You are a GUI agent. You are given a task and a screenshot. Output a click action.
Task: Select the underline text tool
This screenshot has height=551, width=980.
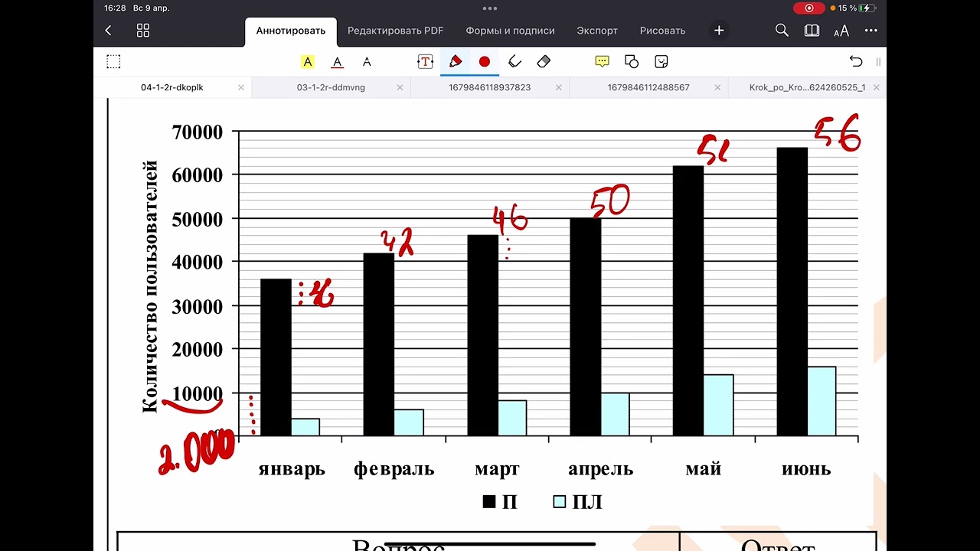[338, 62]
